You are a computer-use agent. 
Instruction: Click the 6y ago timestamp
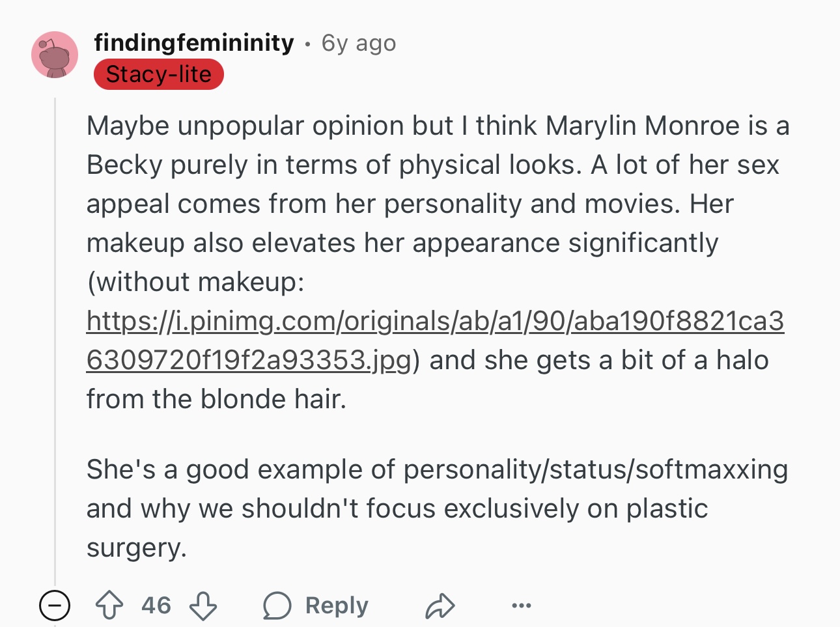click(x=359, y=43)
